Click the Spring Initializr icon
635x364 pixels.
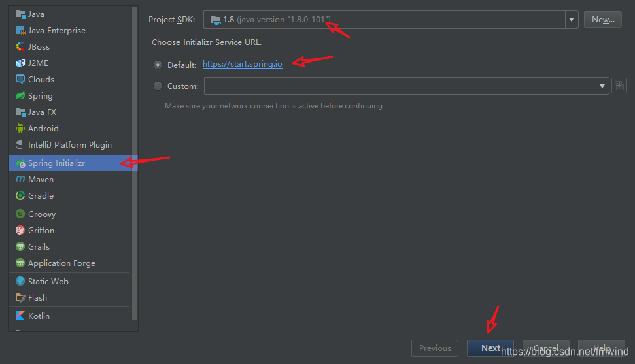click(20, 163)
